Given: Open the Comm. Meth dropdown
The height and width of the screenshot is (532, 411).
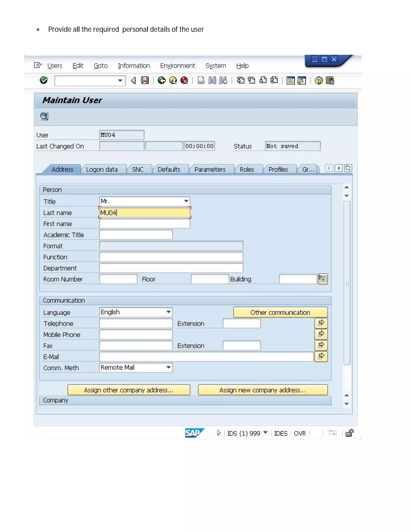Looking at the screenshot, I should (169, 367).
